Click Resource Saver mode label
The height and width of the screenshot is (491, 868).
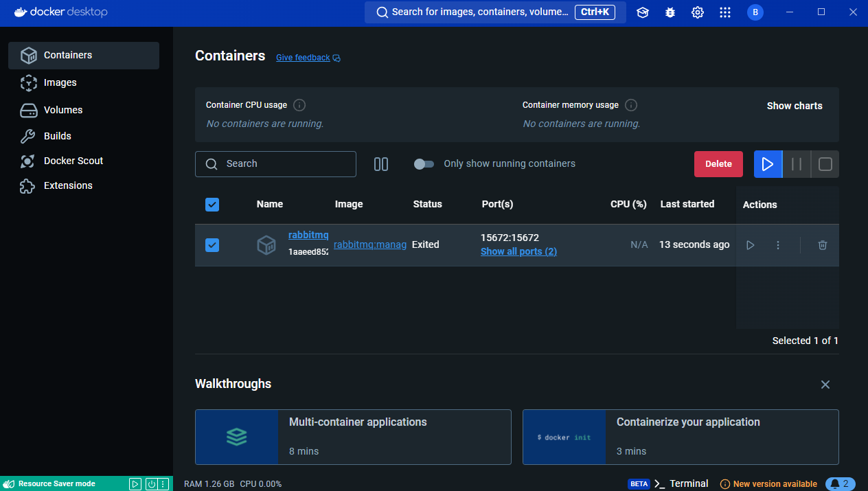coord(57,484)
